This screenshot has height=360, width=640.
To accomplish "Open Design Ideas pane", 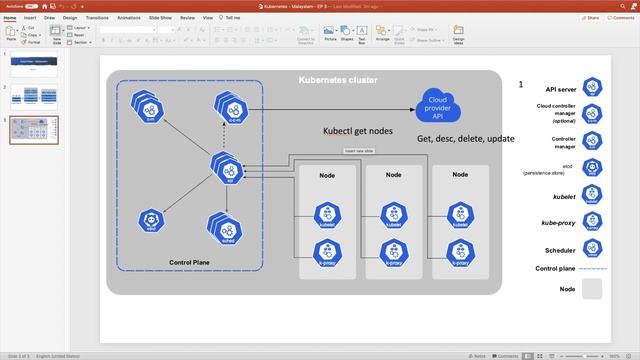I will point(458,34).
